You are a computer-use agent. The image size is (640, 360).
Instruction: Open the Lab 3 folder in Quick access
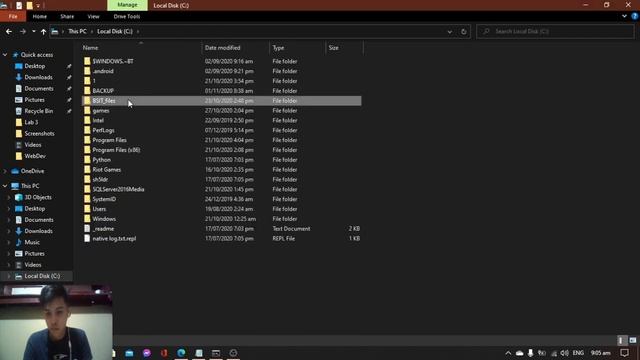(31, 122)
